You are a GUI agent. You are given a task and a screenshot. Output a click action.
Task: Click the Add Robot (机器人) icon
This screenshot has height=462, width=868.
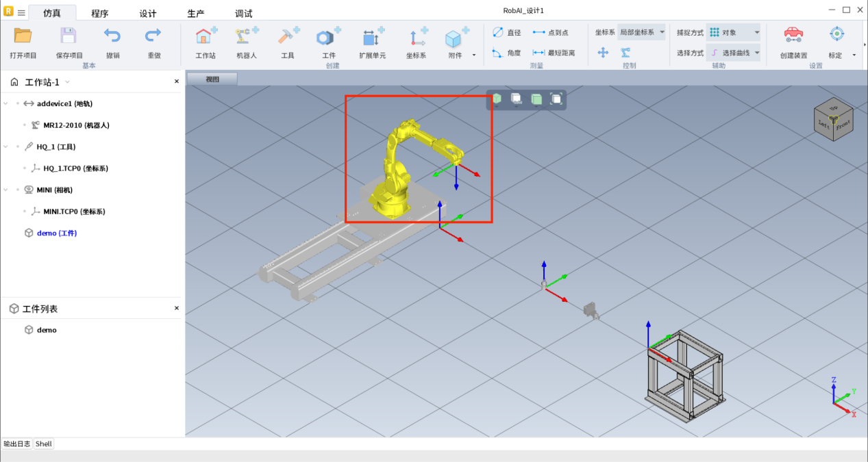point(247,37)
